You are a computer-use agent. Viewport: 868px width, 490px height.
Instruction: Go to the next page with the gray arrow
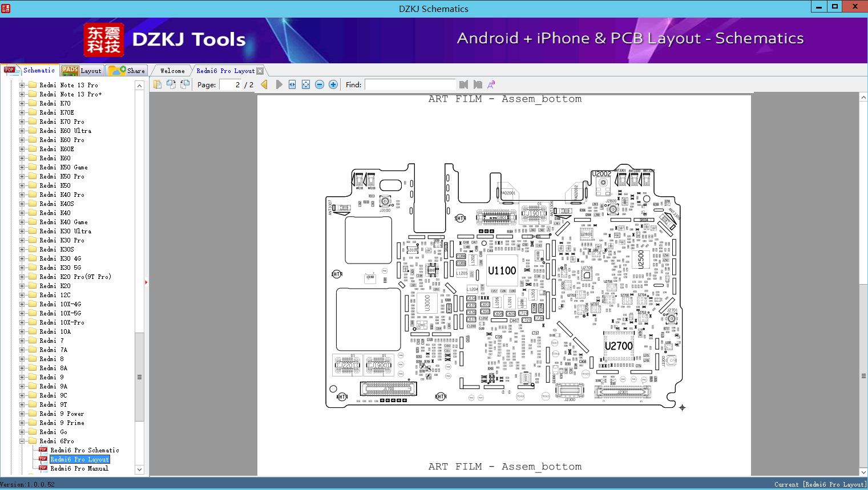click(x=278, y=84)
